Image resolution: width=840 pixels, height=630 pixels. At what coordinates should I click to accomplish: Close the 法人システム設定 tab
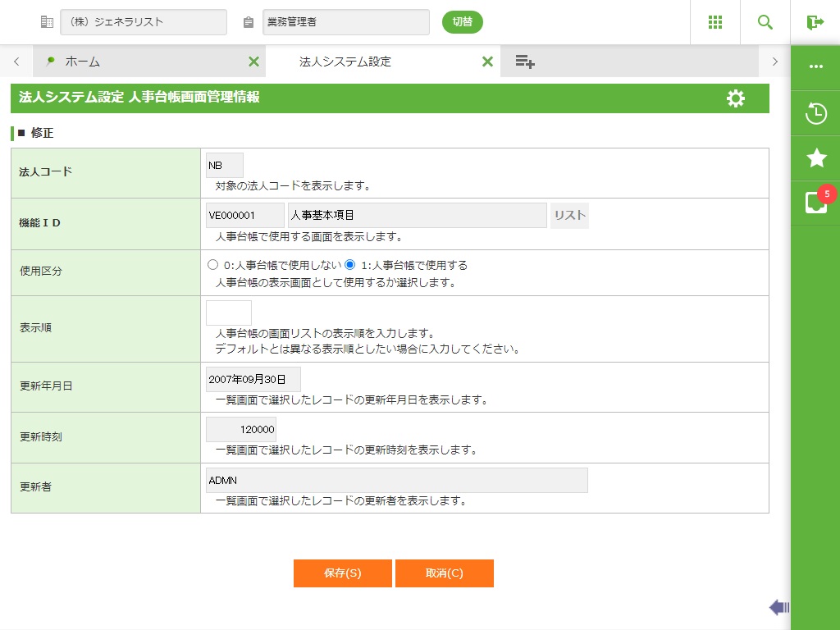click(x=487, y=62)
